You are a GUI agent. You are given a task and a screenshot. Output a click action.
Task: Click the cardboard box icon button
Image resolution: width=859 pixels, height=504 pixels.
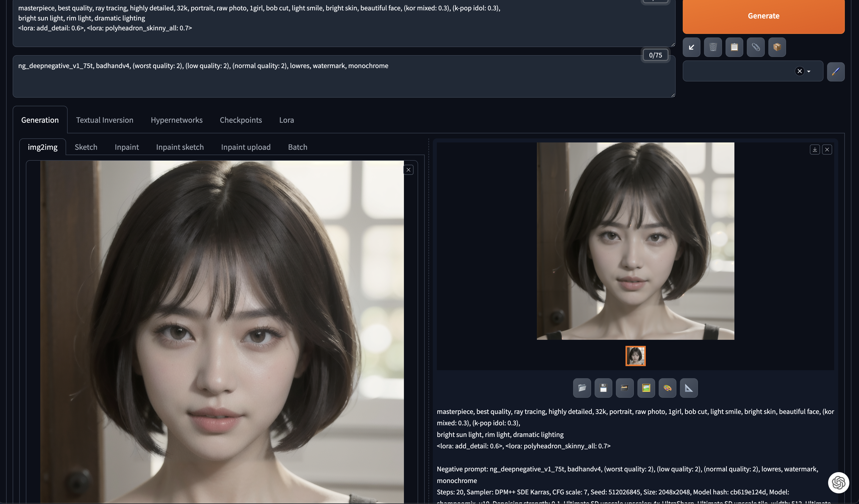777,47
